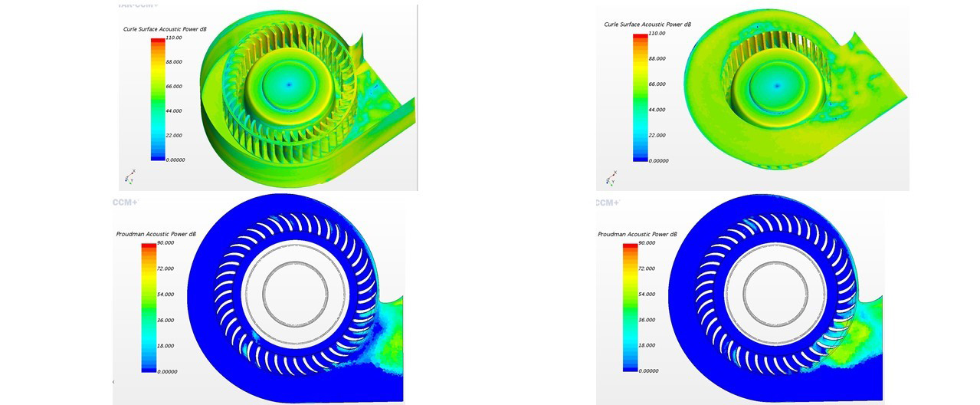Select the blue hub center in top-right fan
Image resolution: width=980 pixels, height=405 pixels.
[776, 84]
